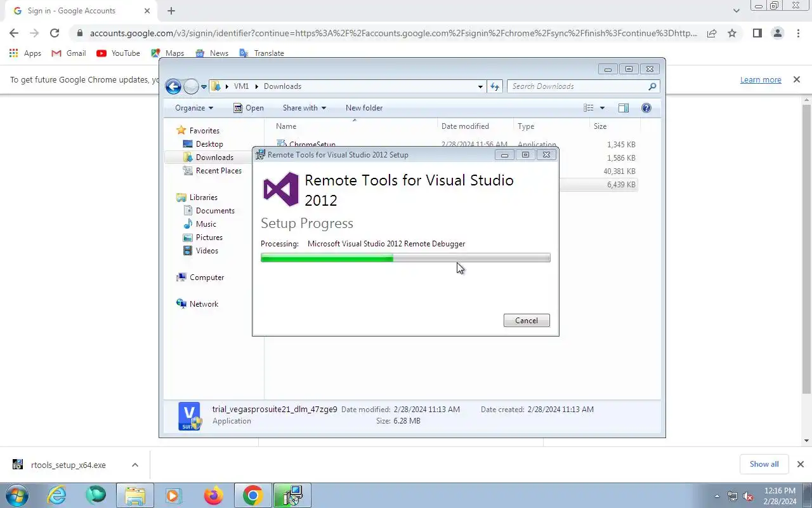Open Gmail bookmark
This screenshot has height=508, width=812.
tap(69, 53)
